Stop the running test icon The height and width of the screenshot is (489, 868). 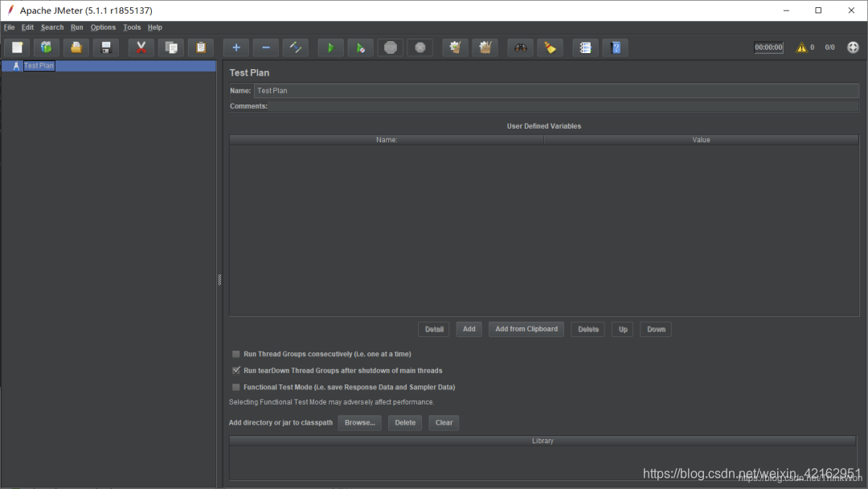[391, 47]
